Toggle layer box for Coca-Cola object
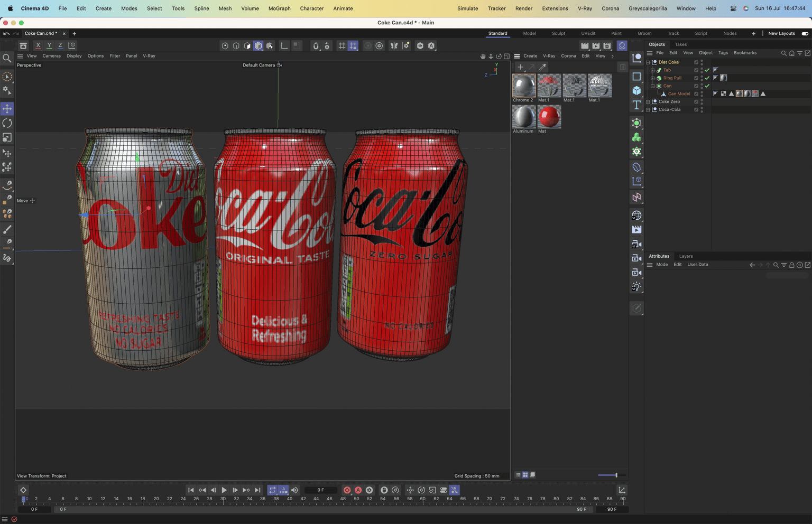812x524 pixels. 696,109
